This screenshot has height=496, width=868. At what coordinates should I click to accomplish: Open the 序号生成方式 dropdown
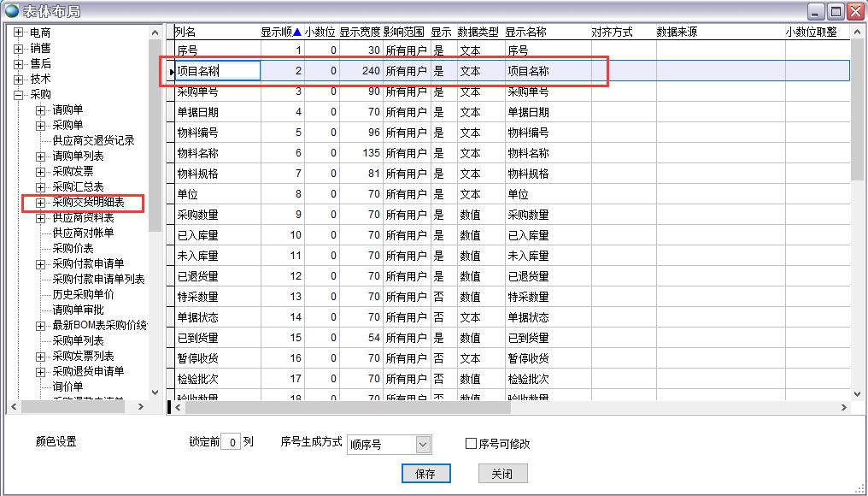[x=423, y=445]
